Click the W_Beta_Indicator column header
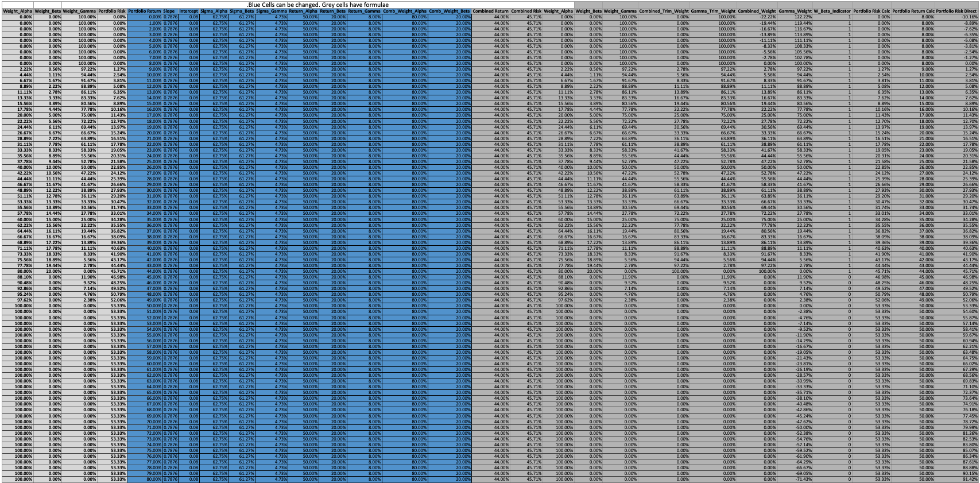The width and height of the screenshot is (980, 483). click(x=832, y=11)
